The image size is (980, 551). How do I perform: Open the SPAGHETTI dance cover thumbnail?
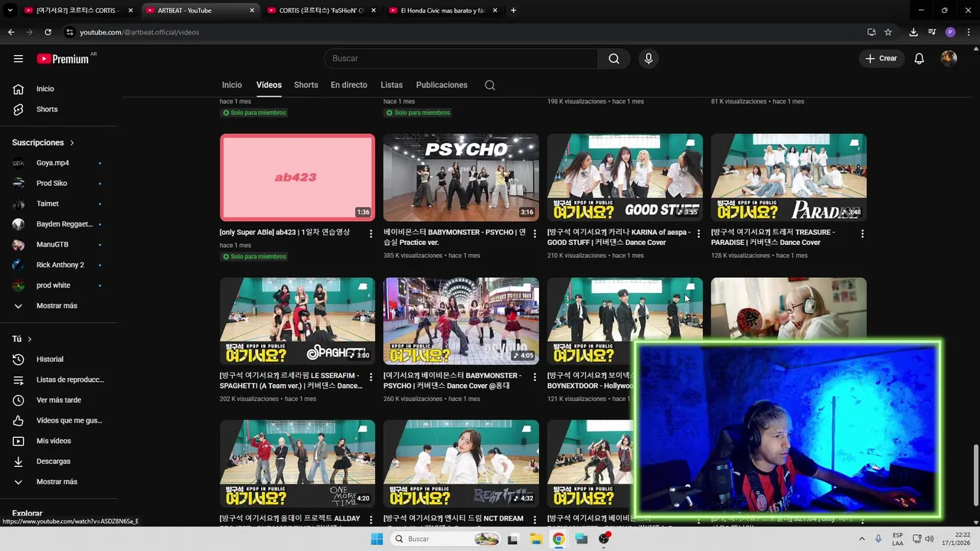[x=298, y=321]
